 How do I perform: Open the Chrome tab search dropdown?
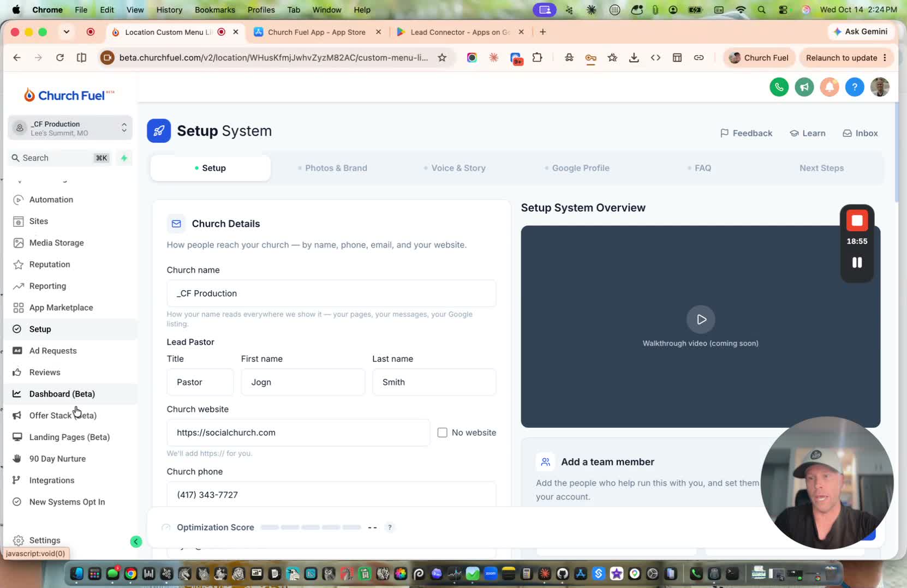click(67, 32)
